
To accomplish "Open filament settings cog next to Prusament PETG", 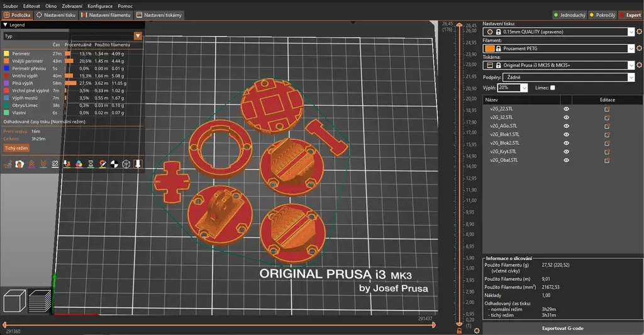I will [x=639, y=48].
